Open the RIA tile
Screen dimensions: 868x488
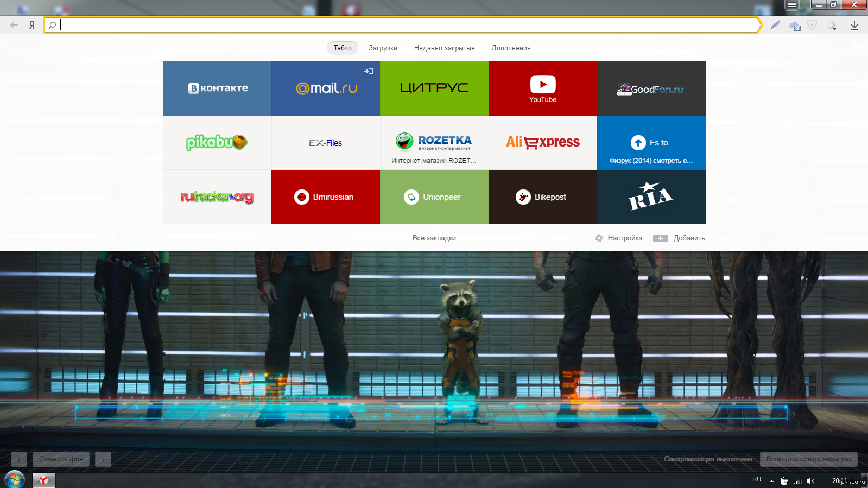(x=651, y=197)
